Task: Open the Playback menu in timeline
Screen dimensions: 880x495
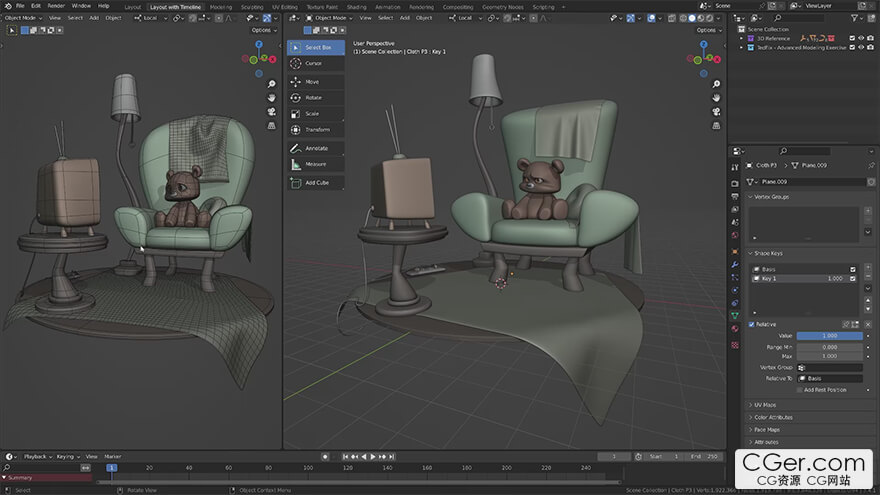Action: pyautogui.click(x=37, y=457)
